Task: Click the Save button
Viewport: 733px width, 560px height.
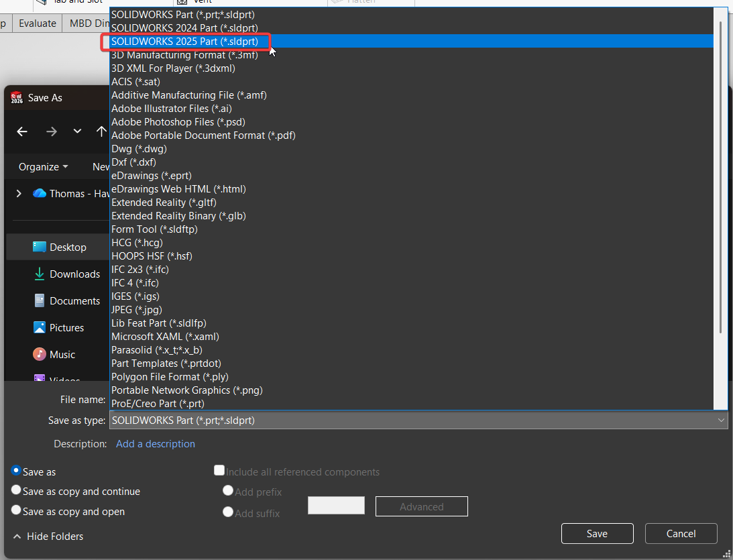Action: (x=598, y=534)
